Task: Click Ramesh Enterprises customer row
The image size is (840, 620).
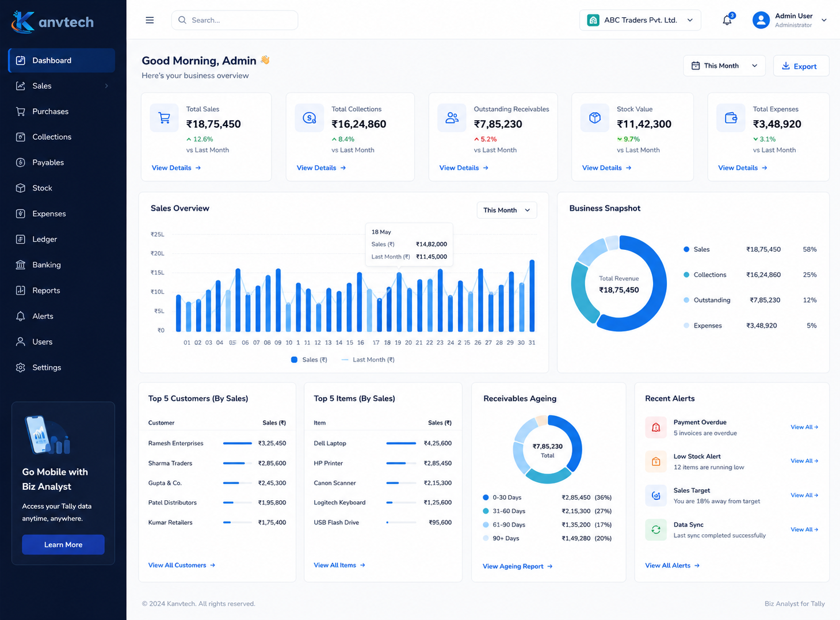Action: click(x=217, y=443)
